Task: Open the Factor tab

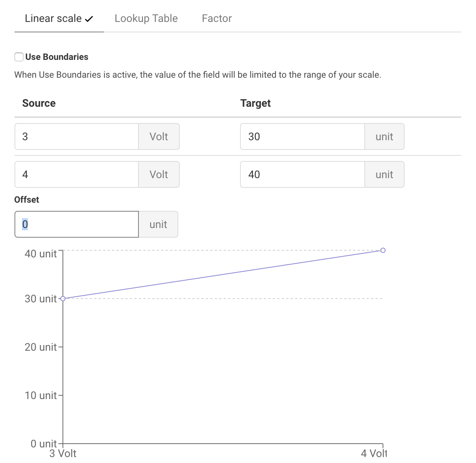Action: coord(217,18)
